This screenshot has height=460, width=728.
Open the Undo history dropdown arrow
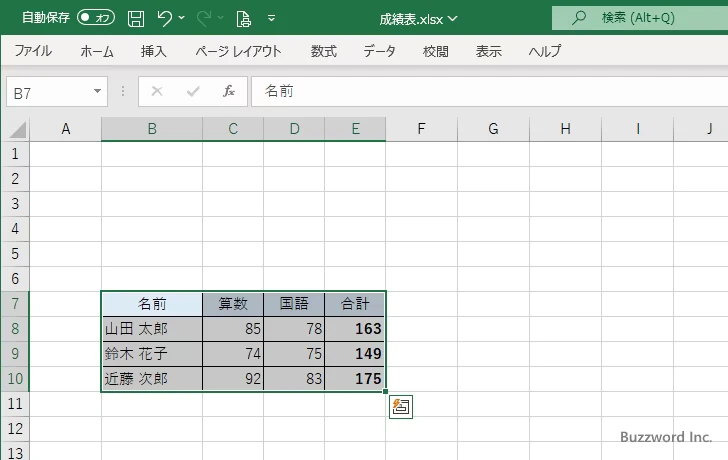click(182, 18)
